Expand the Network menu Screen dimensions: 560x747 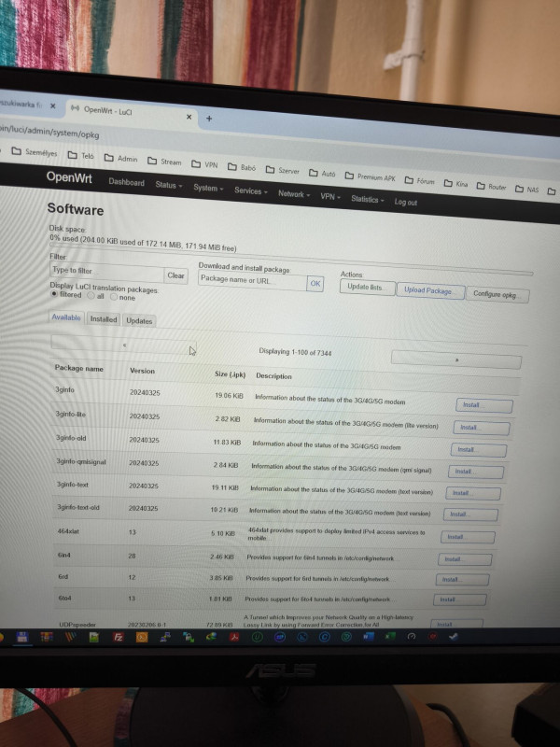coord(294,194)
